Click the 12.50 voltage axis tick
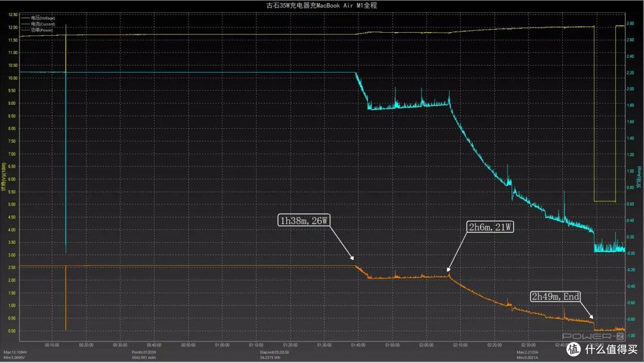The image size is (644, 363). coord(13,15)
